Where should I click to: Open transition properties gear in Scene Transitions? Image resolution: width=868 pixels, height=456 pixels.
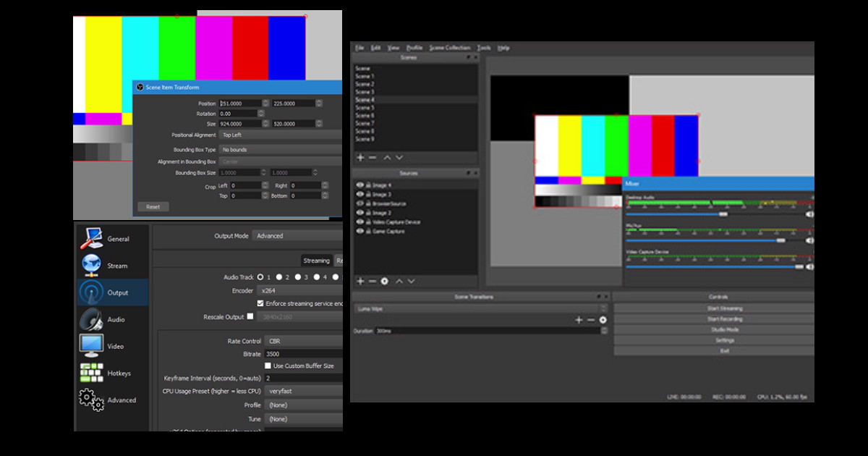(x=603, y=319)
